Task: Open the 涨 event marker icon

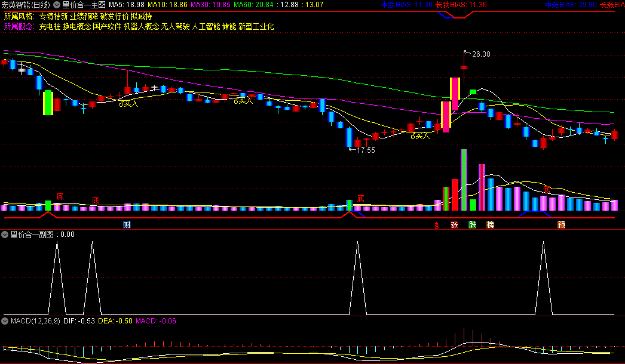Action: (x=454, y=224)
